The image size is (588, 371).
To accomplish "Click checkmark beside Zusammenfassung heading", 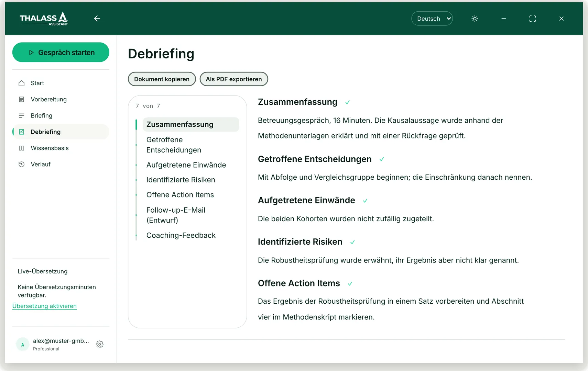I will click(347, 102).
